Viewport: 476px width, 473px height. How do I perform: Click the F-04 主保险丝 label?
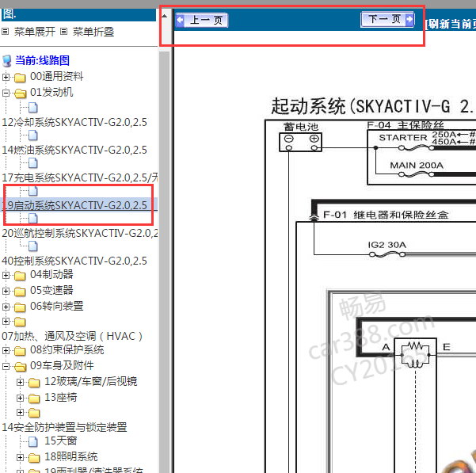pyautogui.click(x=406, y=125)
